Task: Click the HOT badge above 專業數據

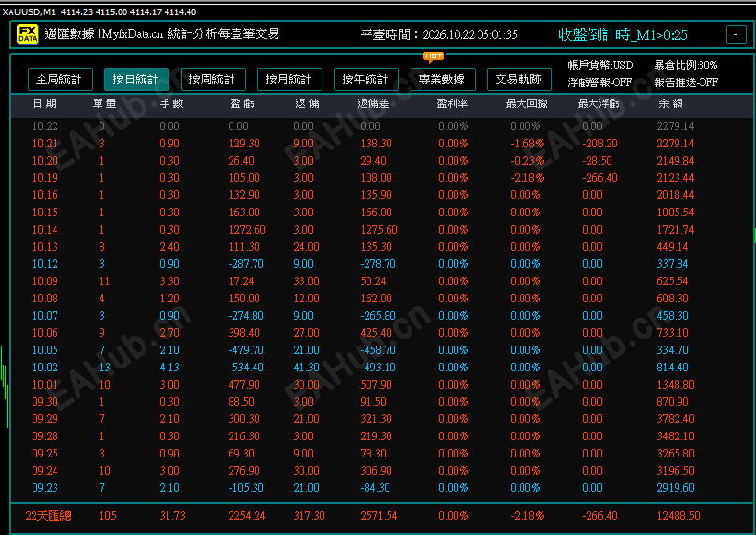Action: (x=434, y=56)
